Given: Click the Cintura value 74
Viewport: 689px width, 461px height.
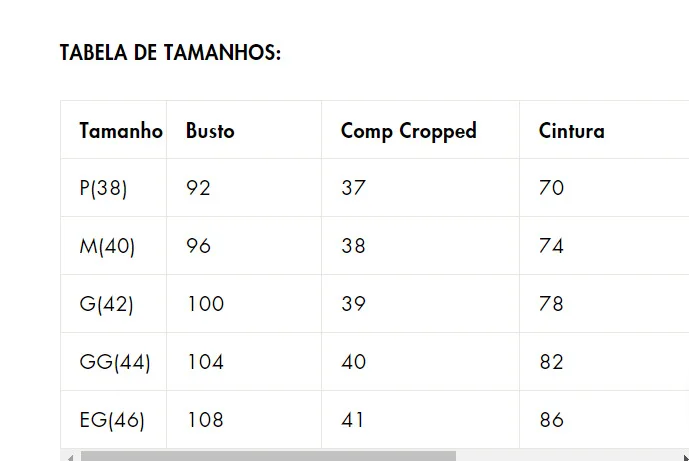Looking at the screenshot, I should pyautogui.click(x=551, y=246).
